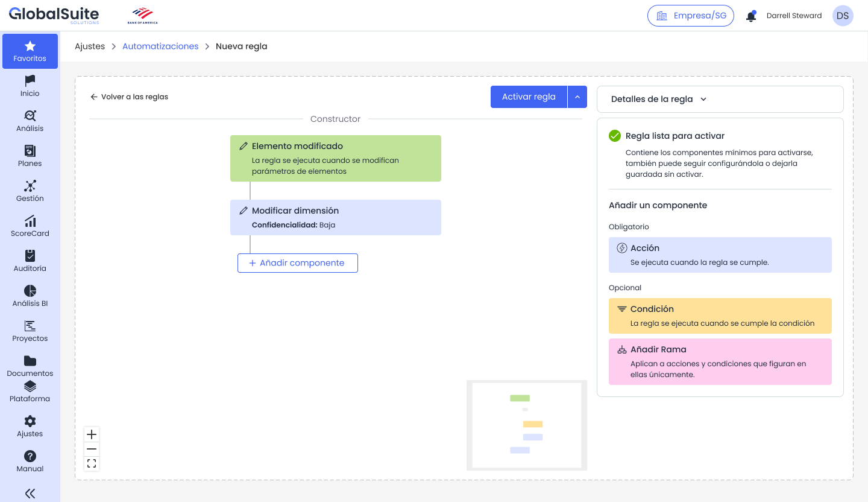Open Análisis in the sidebar
Image resolution: width=868 pixels, height=502 pixels.
coord(30,121)
